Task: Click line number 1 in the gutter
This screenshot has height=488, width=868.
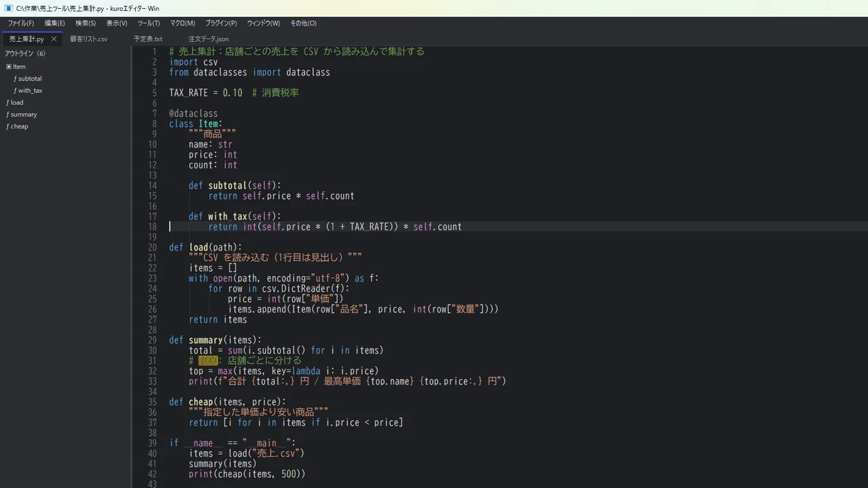Action: point(154,52)
